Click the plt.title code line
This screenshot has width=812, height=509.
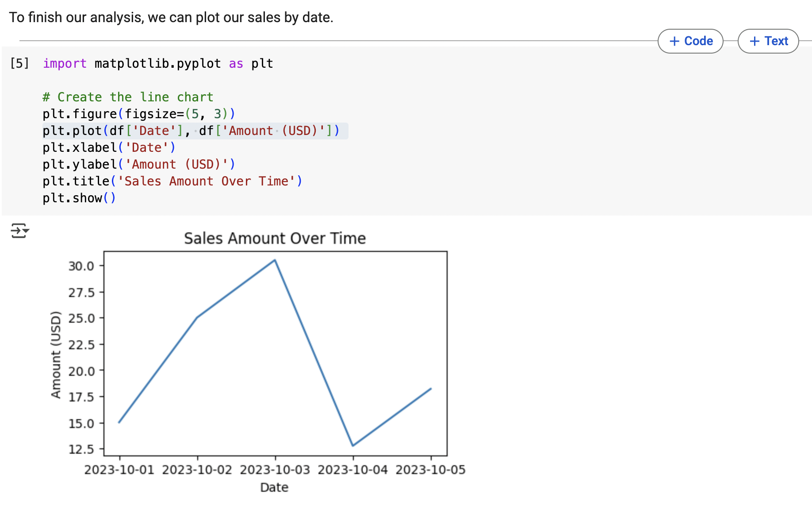coord(172,181)
